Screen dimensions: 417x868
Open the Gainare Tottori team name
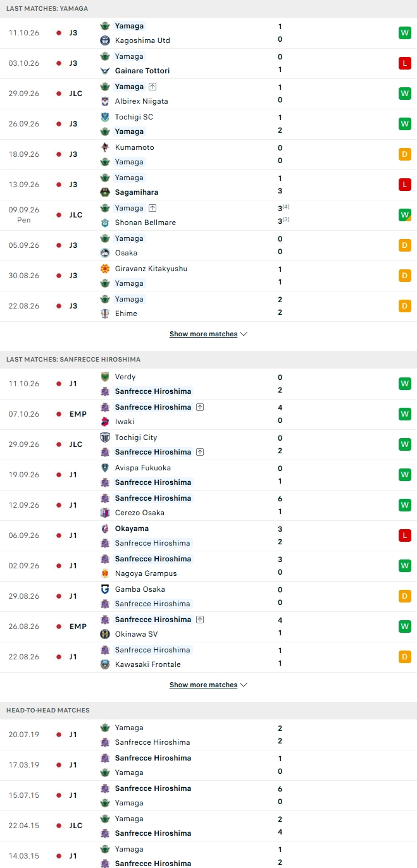click(x=142, y=71)
